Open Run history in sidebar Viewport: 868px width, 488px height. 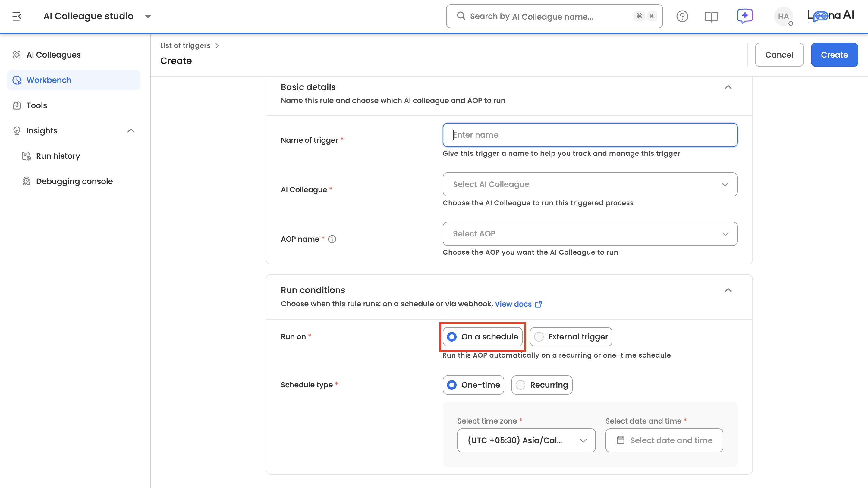74,156
